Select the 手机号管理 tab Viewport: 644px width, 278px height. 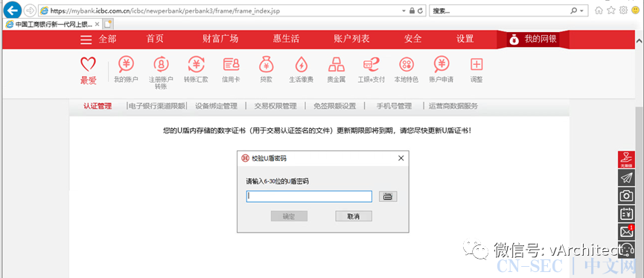pyautogui.click(x=395, y=106)
